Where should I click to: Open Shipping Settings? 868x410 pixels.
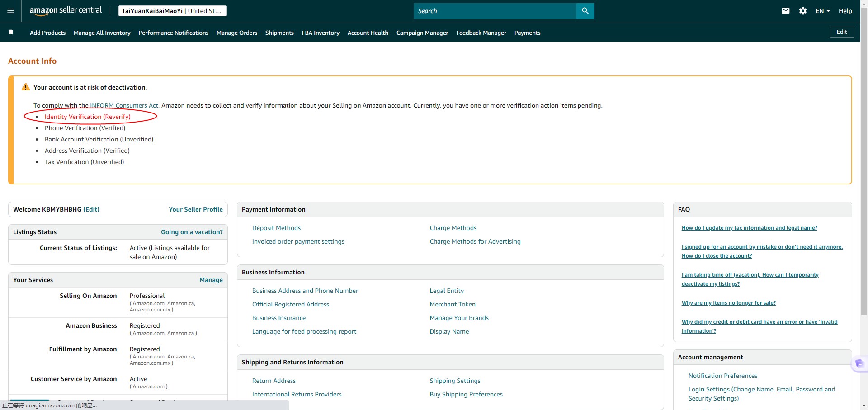pos(455,381)
